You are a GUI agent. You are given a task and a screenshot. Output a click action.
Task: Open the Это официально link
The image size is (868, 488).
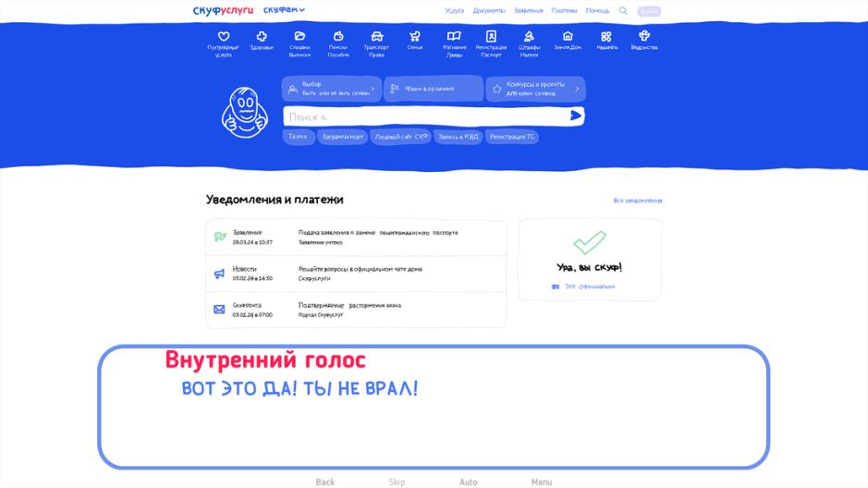590,287
